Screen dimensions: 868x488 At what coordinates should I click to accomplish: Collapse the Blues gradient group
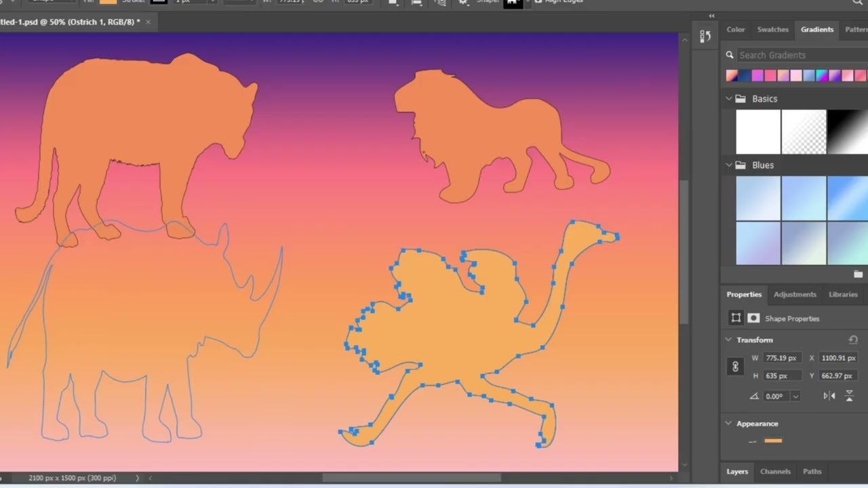(x=729, y=165)
